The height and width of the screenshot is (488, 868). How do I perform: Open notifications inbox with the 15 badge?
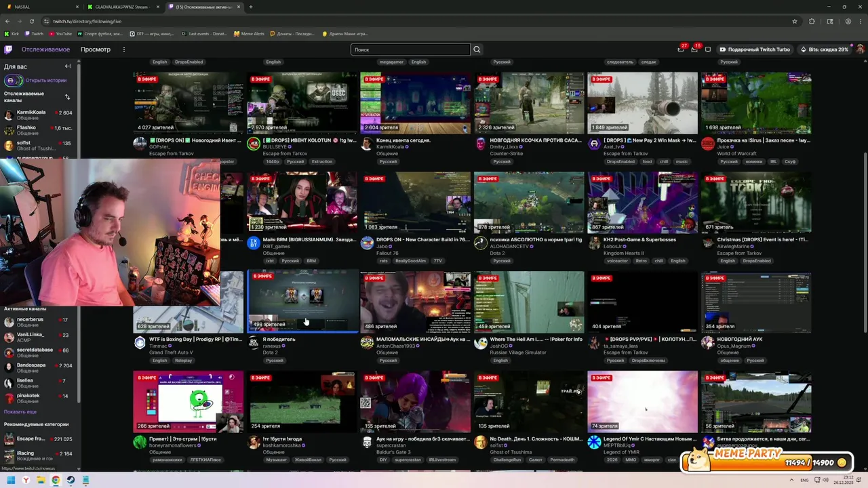pos(694,49)
